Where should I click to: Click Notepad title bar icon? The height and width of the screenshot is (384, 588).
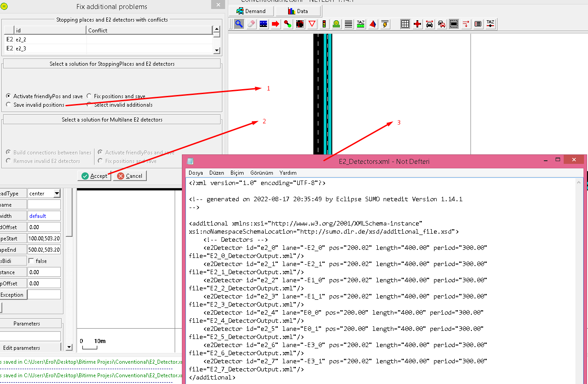tap(190, 161)
